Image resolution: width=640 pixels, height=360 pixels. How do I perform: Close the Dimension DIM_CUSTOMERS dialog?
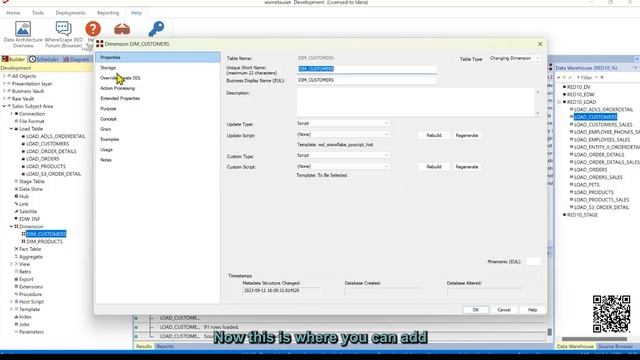tap(540, 44)
